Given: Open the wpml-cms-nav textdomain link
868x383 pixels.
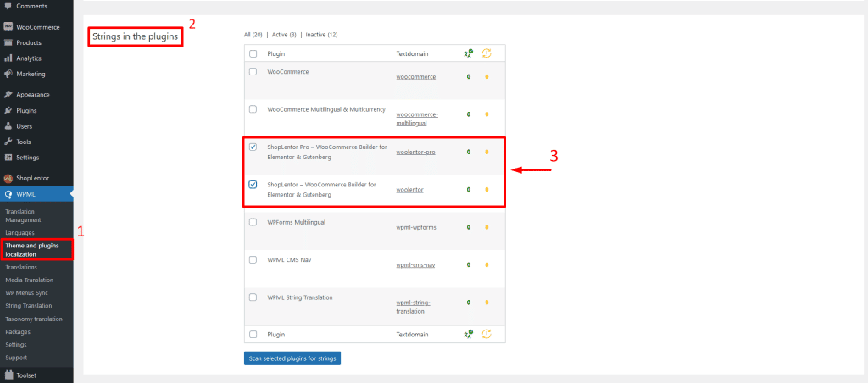Looking at the screenshot, I should click(415, 265).
